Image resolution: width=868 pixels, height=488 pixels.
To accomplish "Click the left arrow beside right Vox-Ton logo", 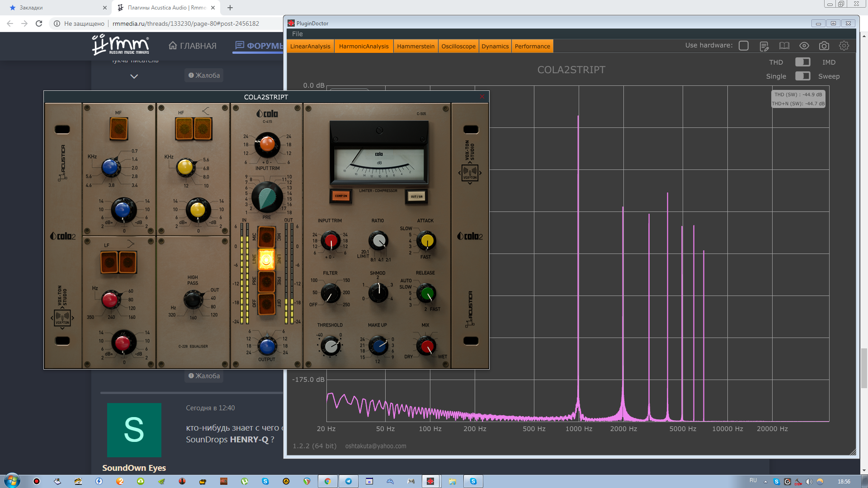I will click(459, 173).
